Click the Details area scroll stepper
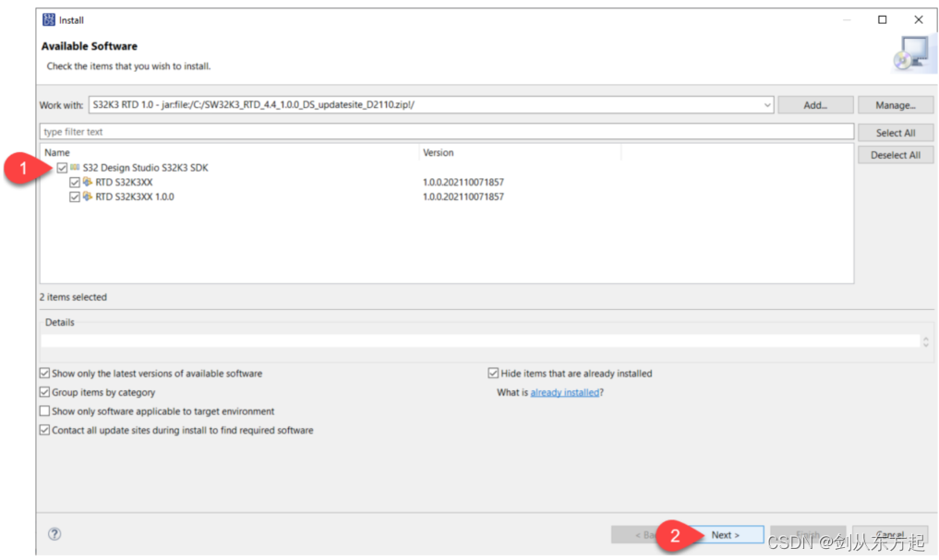The height and width of the screenshot is (560, 939). click(926, 341)
